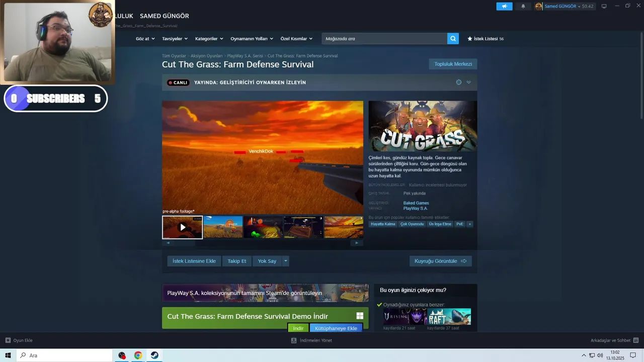The height and width of the screenshot is (362, 644).
Task: Open the Steam announcements megaphone button
Action: pos(504,6)
